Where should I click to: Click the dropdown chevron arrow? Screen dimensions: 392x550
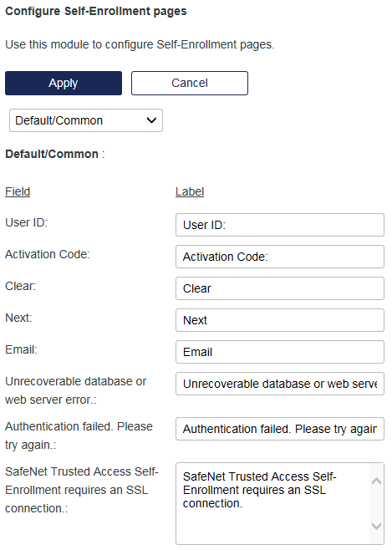(x=151, y=120)
